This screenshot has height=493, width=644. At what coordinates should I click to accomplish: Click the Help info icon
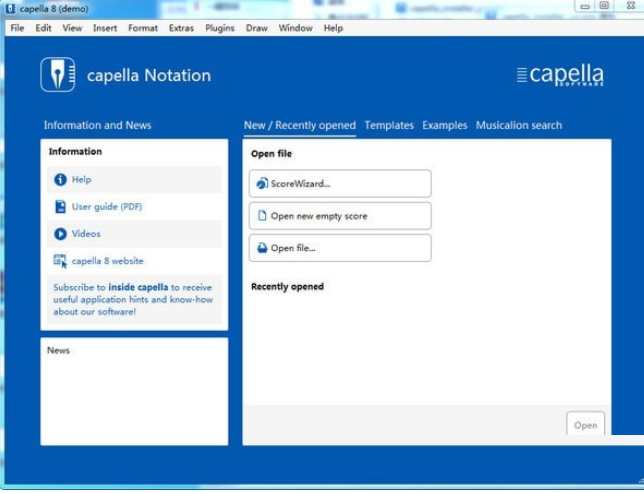(60, 180)
